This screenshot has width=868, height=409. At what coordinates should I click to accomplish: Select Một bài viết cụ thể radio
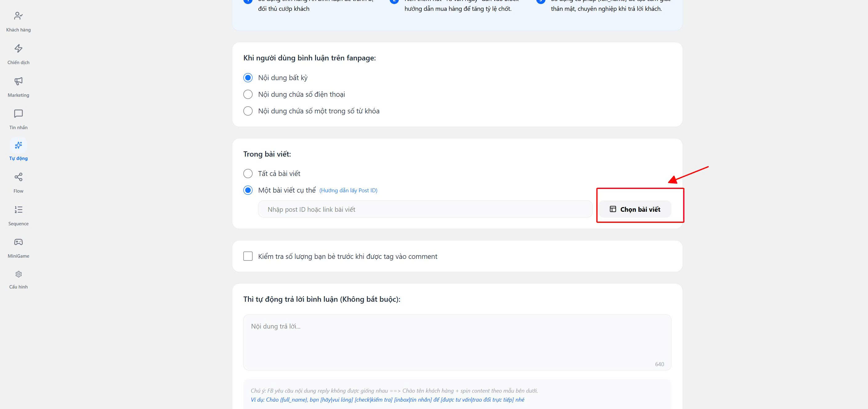(x=248, y=190)
